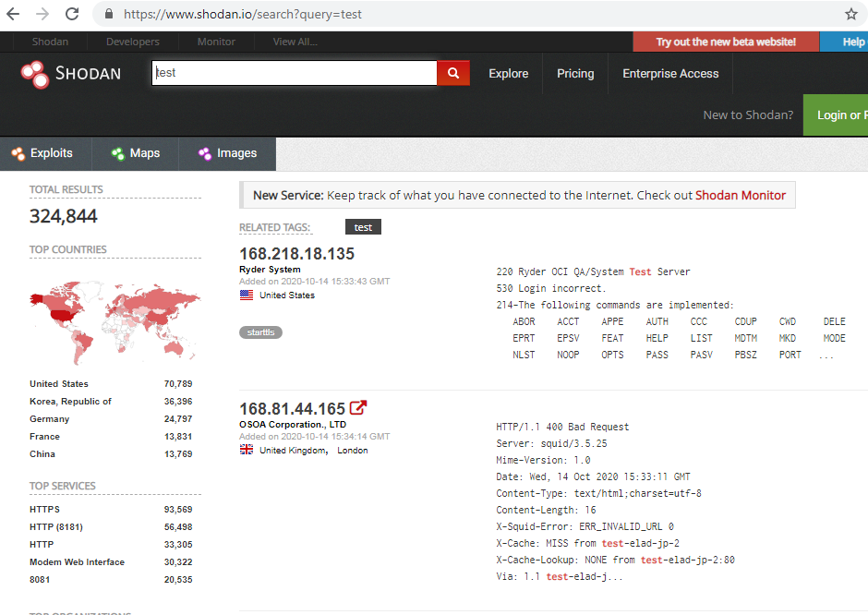This screenshot has width=868, height=615.
Task: Click the Shodan logo
Action: 71,74
